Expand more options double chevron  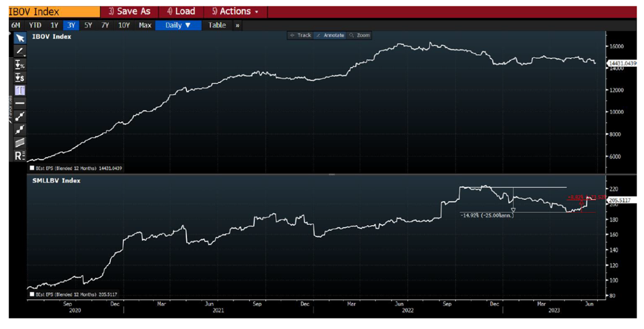pos(237,25)
